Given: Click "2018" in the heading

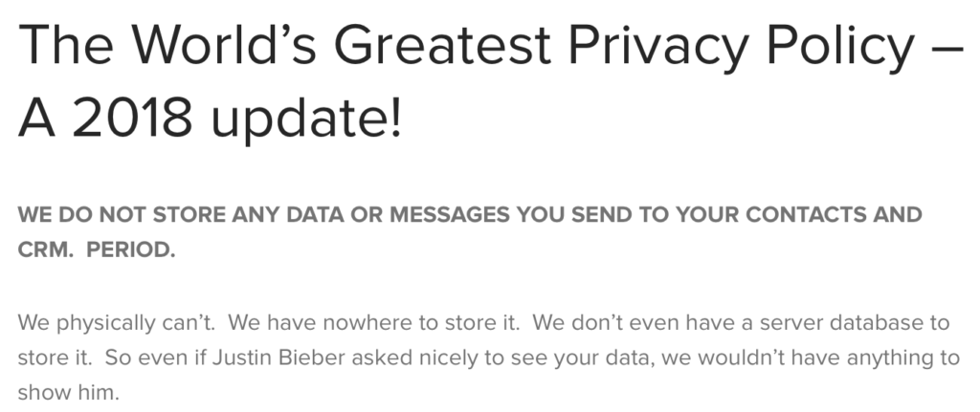Looking at the screenshot, I should (132, 118).
